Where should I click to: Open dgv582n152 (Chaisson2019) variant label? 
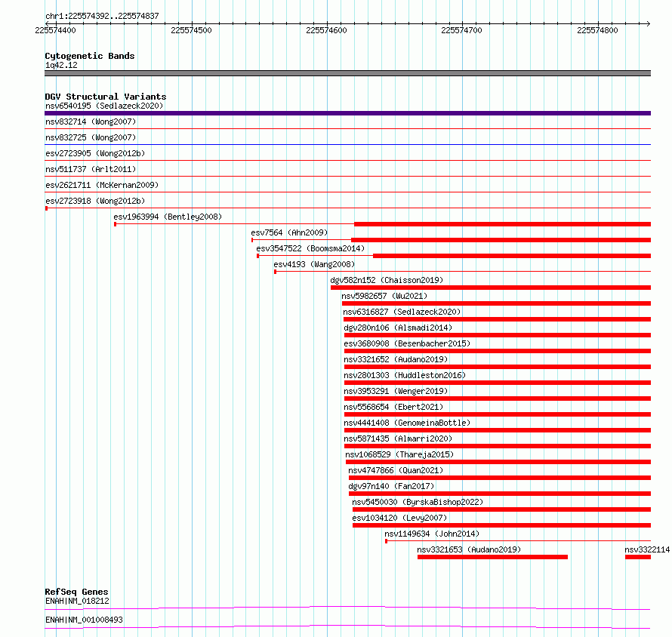(387, 280)
